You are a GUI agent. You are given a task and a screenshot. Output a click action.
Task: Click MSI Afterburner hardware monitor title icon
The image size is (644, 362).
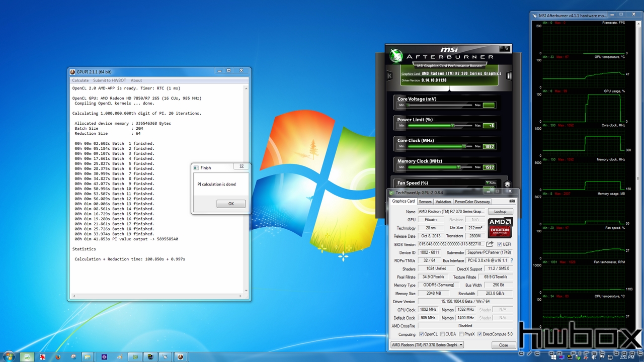[535, 16]
